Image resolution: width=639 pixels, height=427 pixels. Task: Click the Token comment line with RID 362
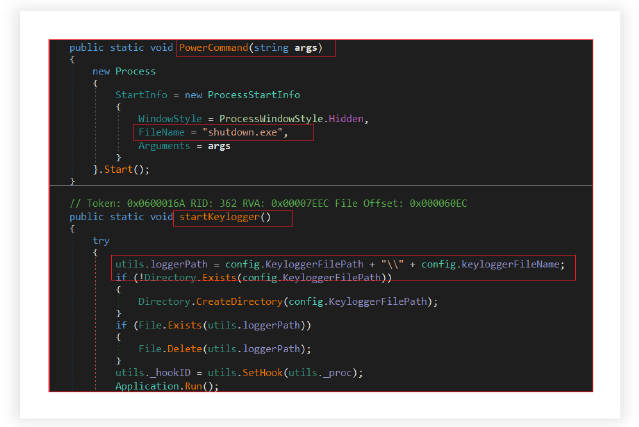[x=268, y=203]
